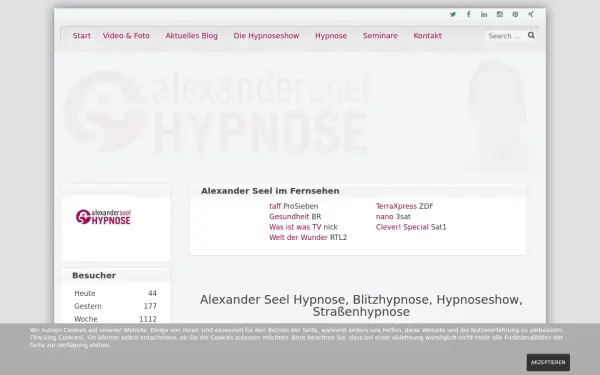This screenshot has width=600, height=375.
Task: Click the search magnifier icon
Action: [x=531, y=36]
